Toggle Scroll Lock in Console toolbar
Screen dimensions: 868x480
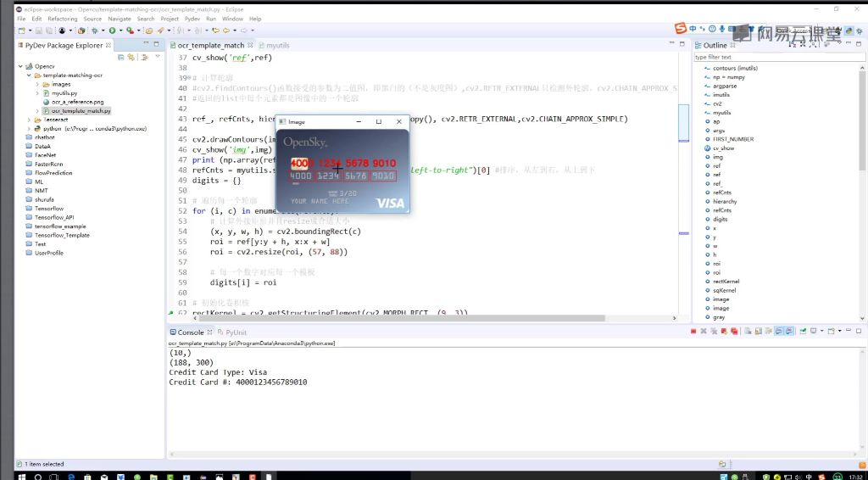pyautogui.click(x=759, y=331)
